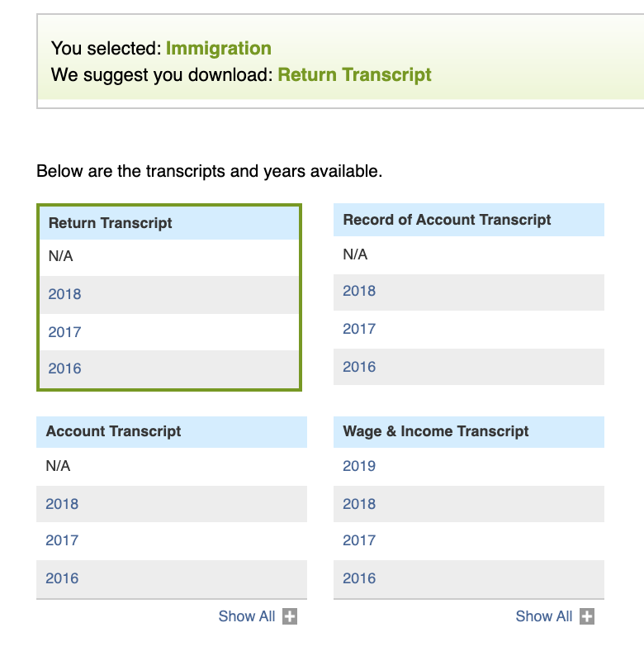The width and height of the screenshot is (644, 656).
Task: Download the 2016 Return Transcript
Action: (x=65, y=368)
